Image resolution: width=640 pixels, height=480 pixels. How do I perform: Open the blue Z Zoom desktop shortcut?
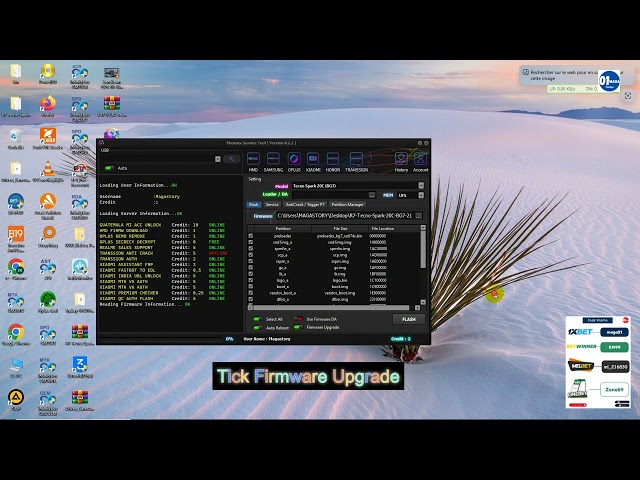click(80, 367)
